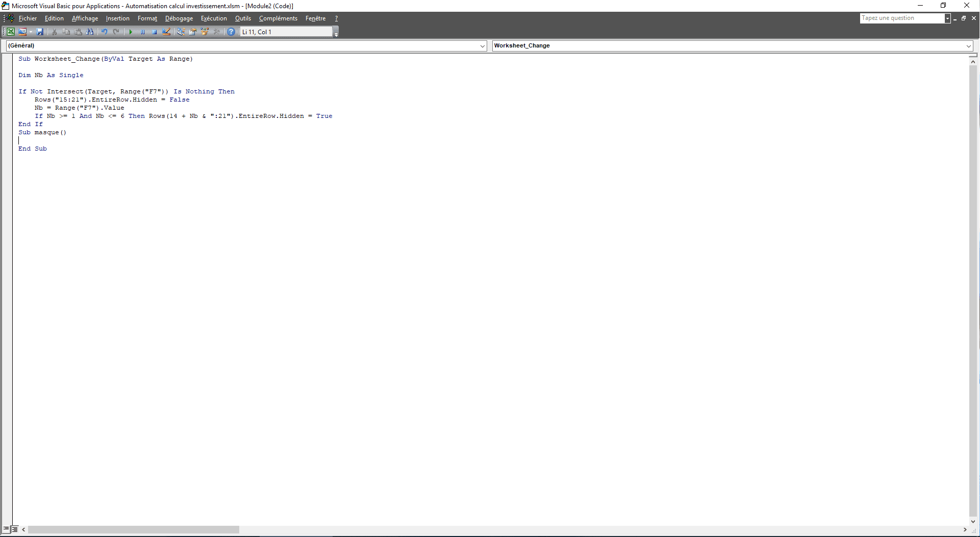Screen dimensions: 980x537
Task: Run the macro with the green play icon
Action: point(131,32)
